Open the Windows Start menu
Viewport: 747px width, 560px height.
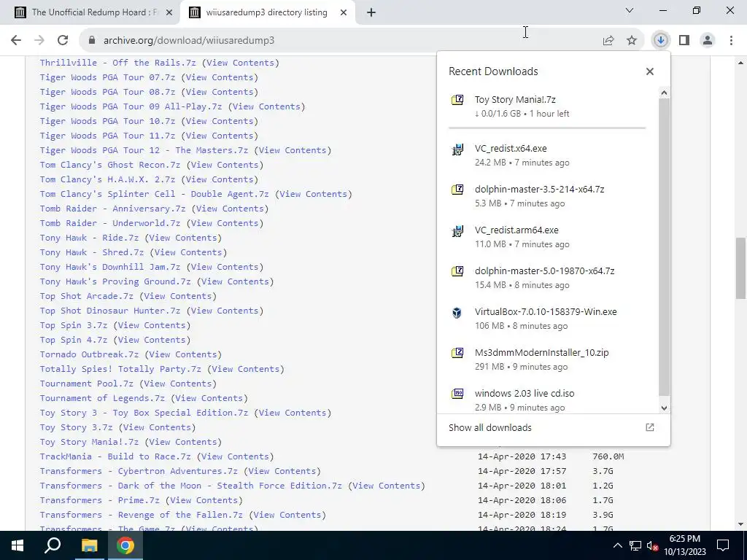click(18, 545)
